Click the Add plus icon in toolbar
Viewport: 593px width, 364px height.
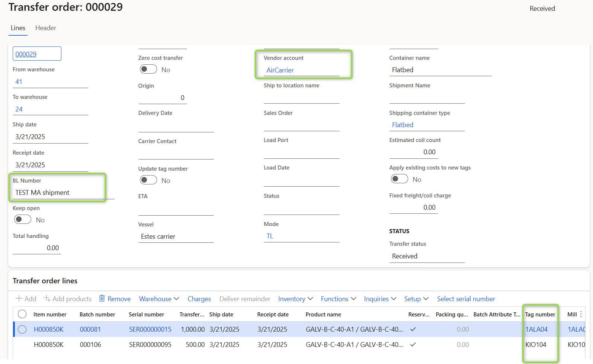click(19, 299)
